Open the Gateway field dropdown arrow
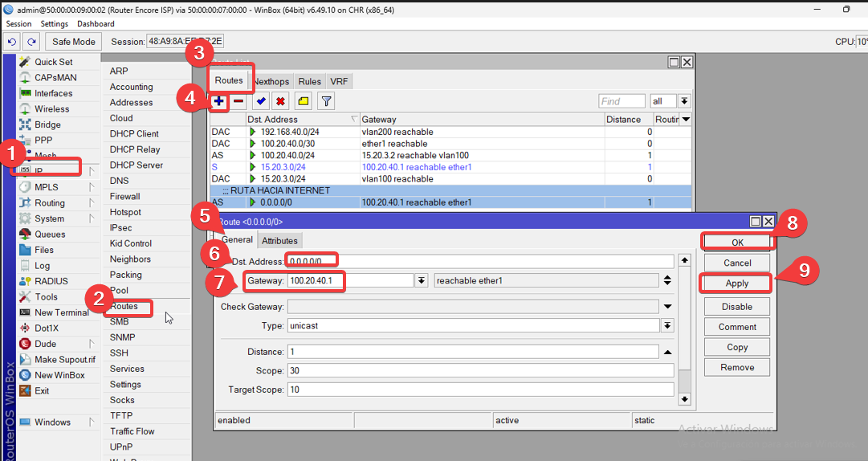The image size is (868, 461). 421,280
